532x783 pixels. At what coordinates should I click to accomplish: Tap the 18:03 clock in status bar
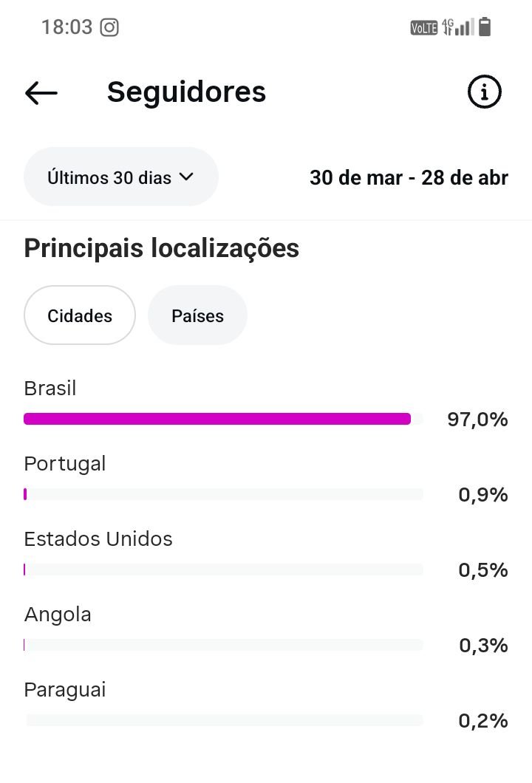[x=66, y=28]
